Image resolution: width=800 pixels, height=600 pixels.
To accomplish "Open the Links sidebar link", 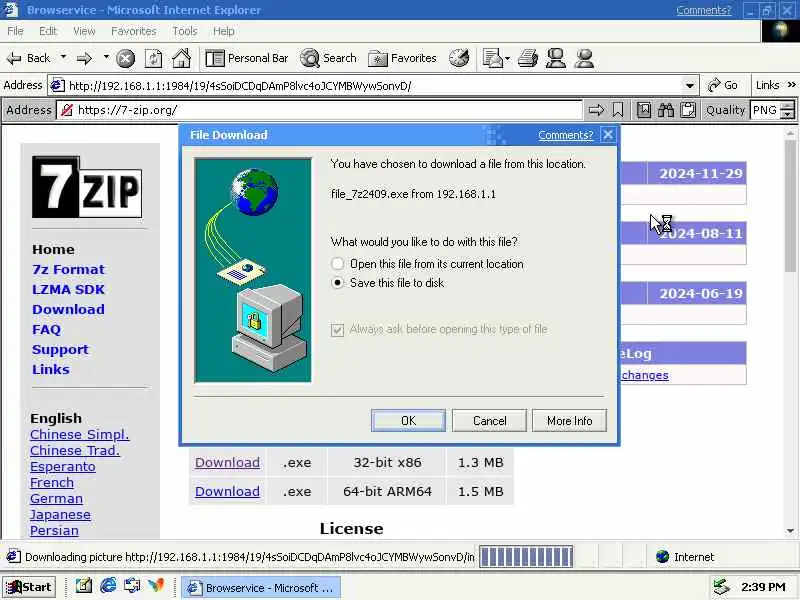I will pos(51,369).
